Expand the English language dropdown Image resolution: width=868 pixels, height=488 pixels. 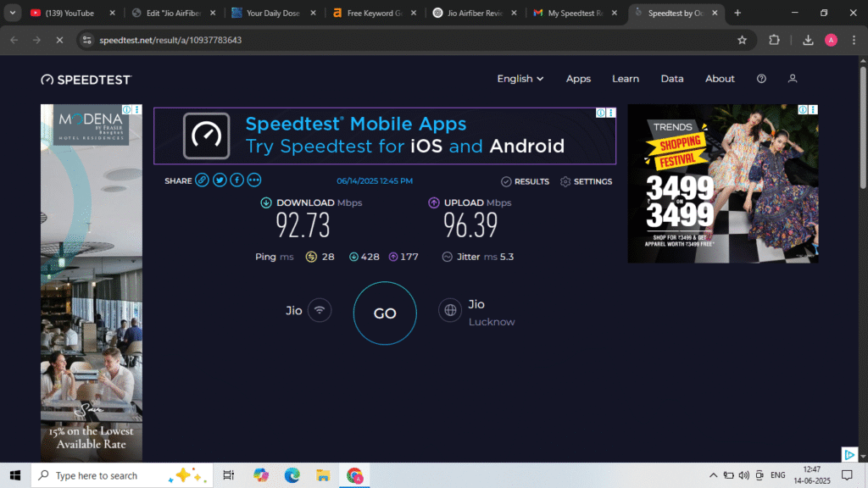coord(520,79)
